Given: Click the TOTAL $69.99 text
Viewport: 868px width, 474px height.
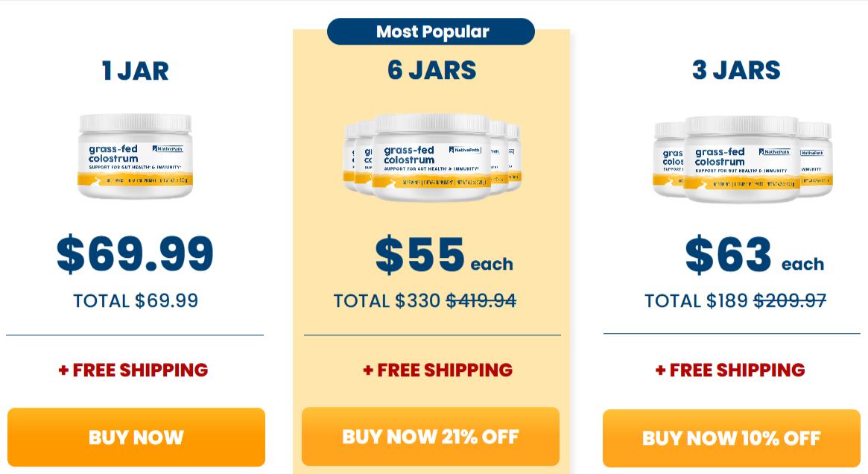Looking at the screenshot, I should point(136,301).
